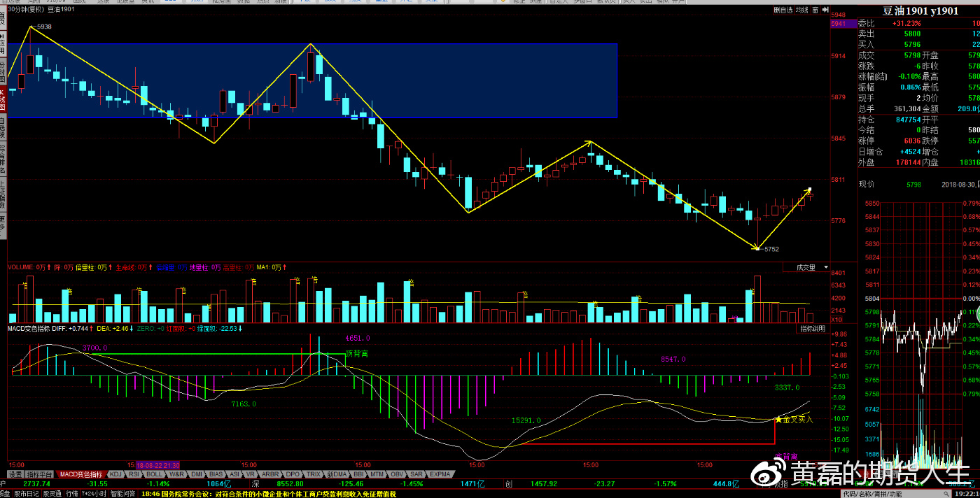Click the 30分钟(复权) 豆油1901 chart label
Screen dimensions: 980x498
pyautogui.click(x=42, y=10)
